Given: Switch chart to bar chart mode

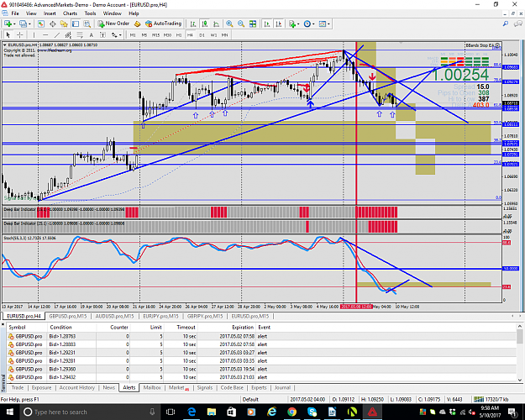Looking at the screenshot, I should 193,24.
